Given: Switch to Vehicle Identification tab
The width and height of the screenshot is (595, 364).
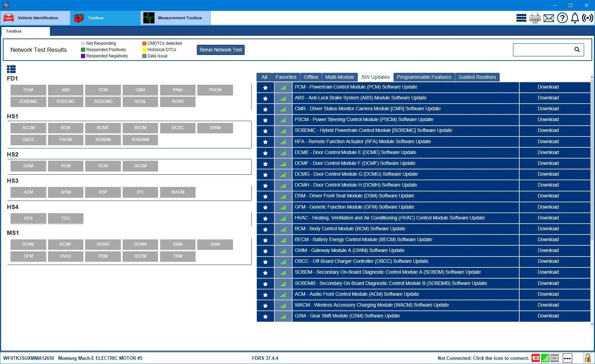Looking at the screenshot, I should tap(35, 18).
